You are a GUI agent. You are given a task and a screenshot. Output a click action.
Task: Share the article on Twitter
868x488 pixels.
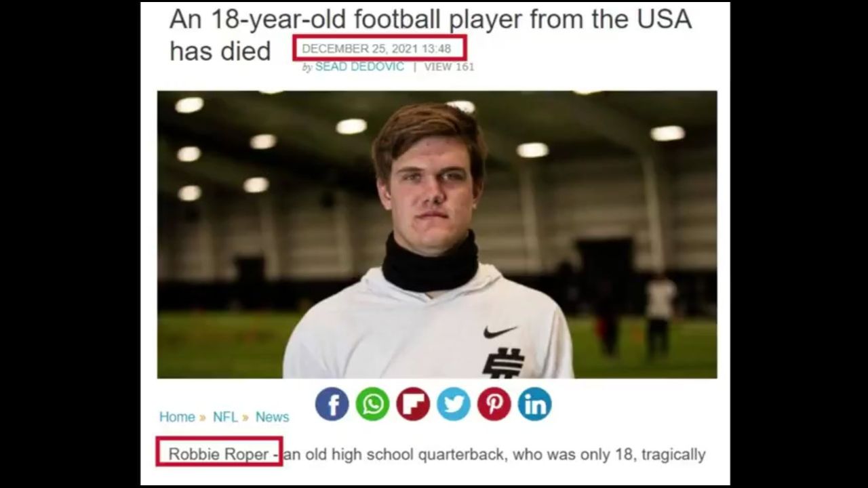454,405
